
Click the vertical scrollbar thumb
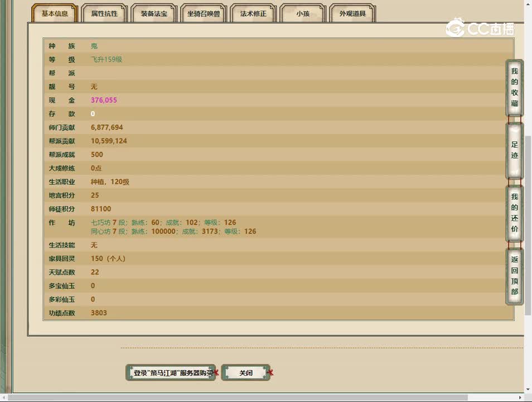tap(528, 226)
